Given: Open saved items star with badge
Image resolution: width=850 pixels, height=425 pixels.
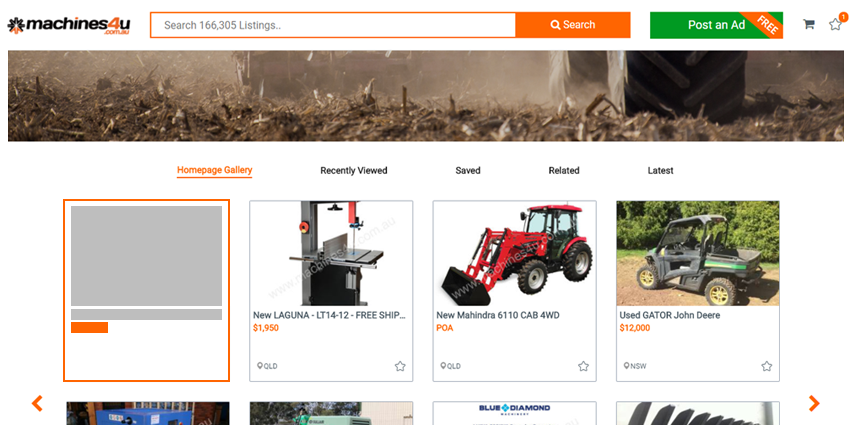Looking at the screenshot, I should [835, 24].
